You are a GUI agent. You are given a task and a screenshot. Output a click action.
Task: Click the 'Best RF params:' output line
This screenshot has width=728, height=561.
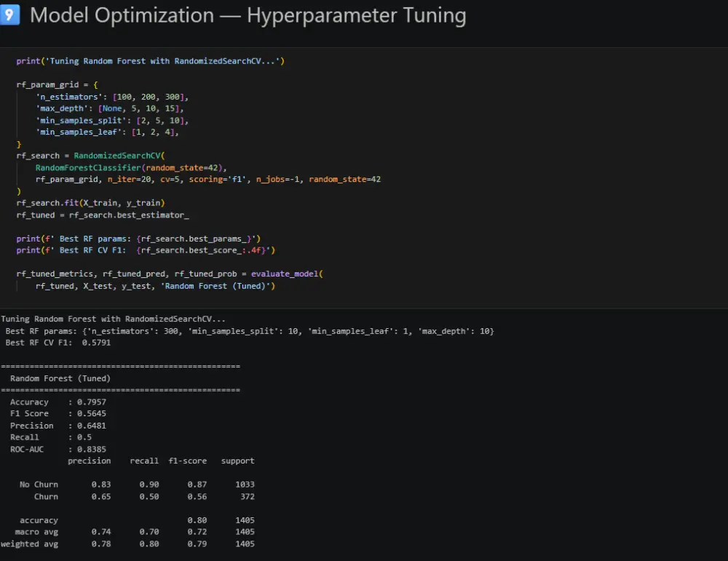(250, 331)
